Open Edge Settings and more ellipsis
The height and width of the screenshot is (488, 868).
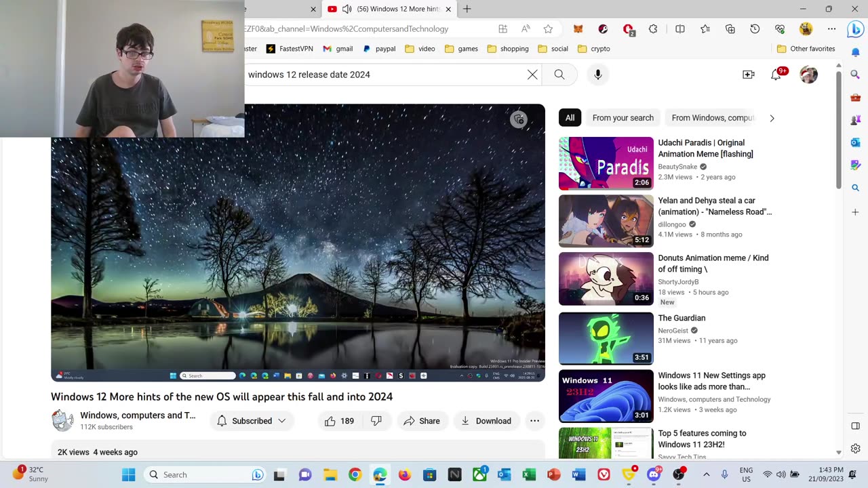coord(831,29)
